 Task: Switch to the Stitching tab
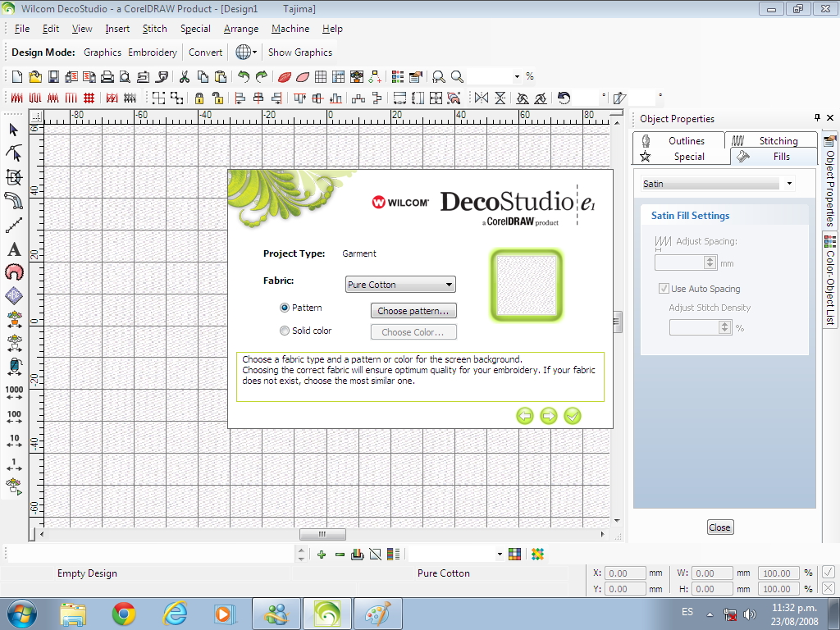(x=771, y=141)
